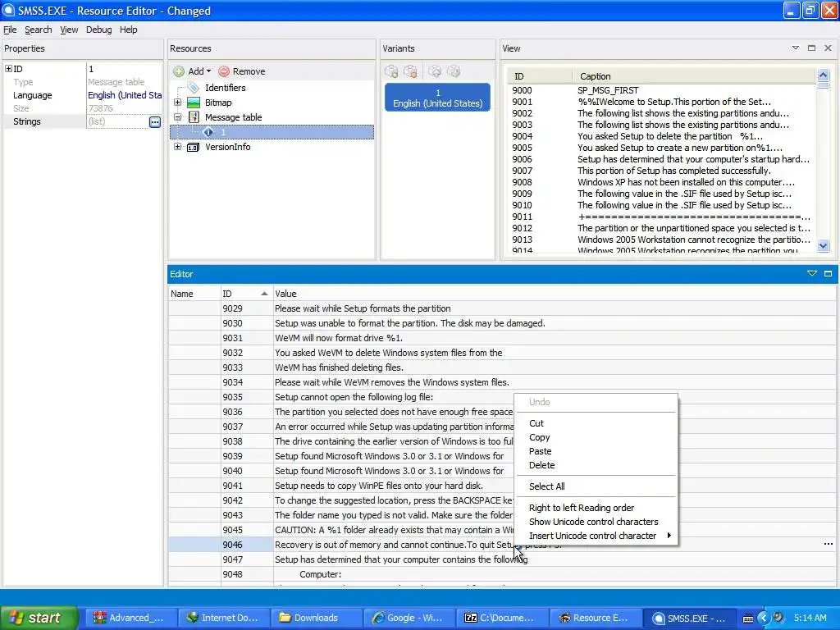The height and width of the screenshot is (630, 840).
Task: Click the VersionInfo resource icon
Action: [194, 147]
